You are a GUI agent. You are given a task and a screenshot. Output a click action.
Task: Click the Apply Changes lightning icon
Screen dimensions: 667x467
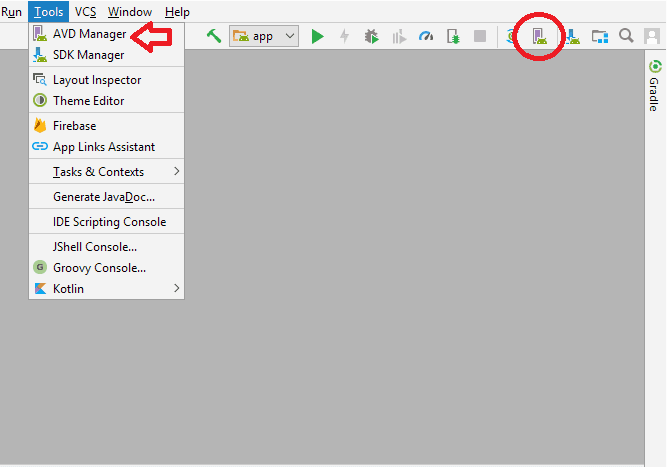345,37
